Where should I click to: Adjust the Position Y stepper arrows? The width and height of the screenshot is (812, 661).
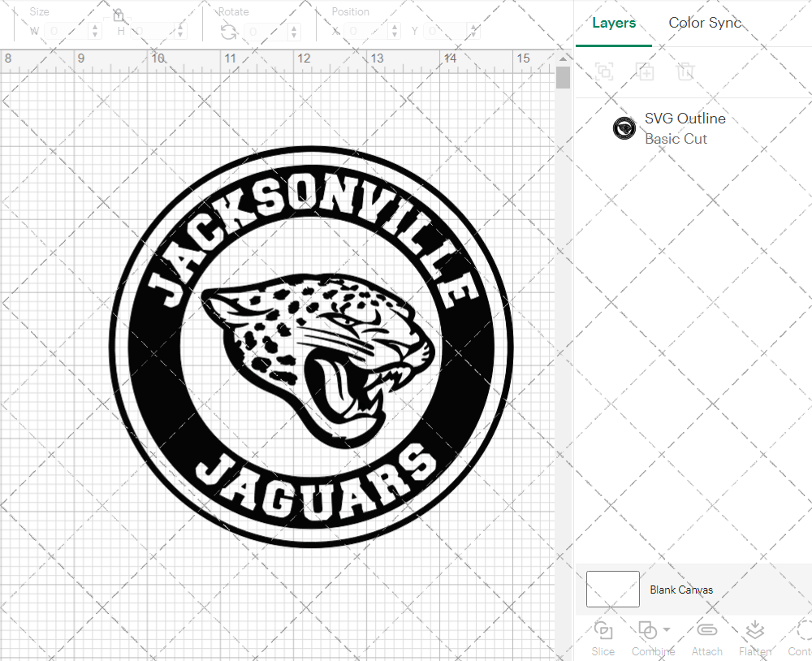pos(474,32)
